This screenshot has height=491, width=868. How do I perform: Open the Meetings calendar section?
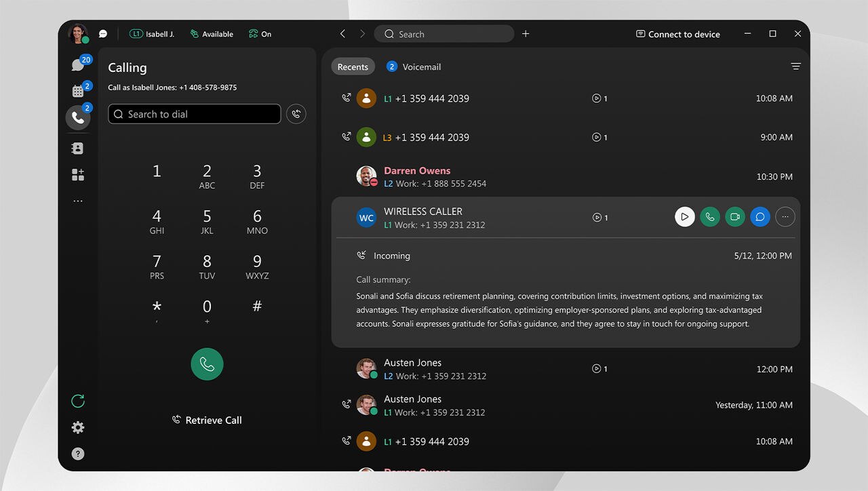coord(77,90)
